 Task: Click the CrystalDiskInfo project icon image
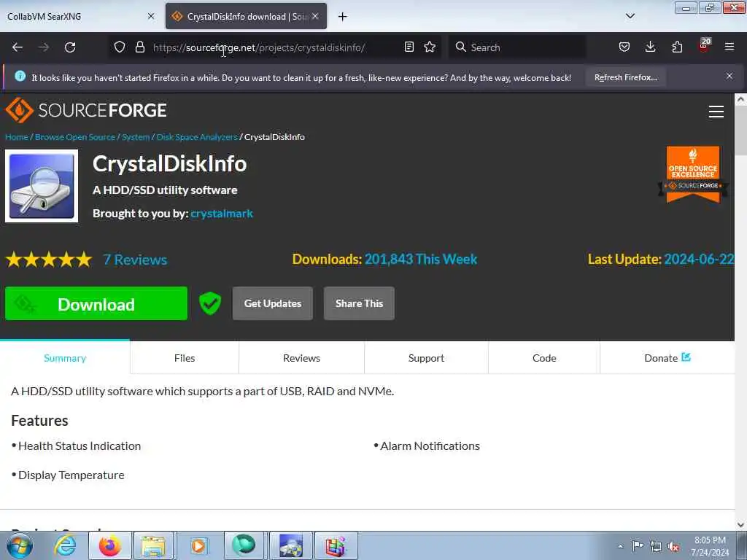tap(42, 186)
